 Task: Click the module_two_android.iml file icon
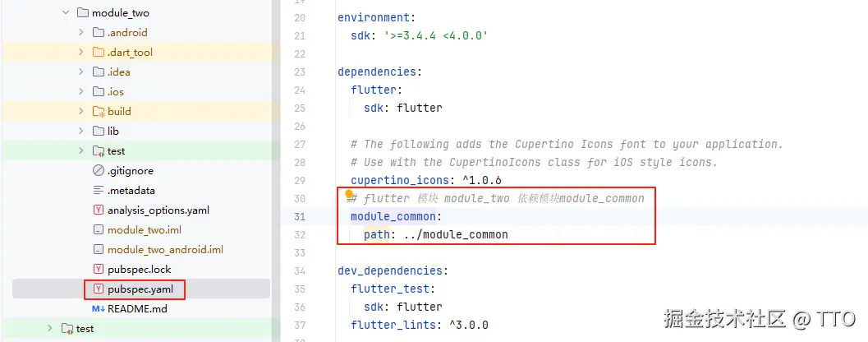(99, 250)
